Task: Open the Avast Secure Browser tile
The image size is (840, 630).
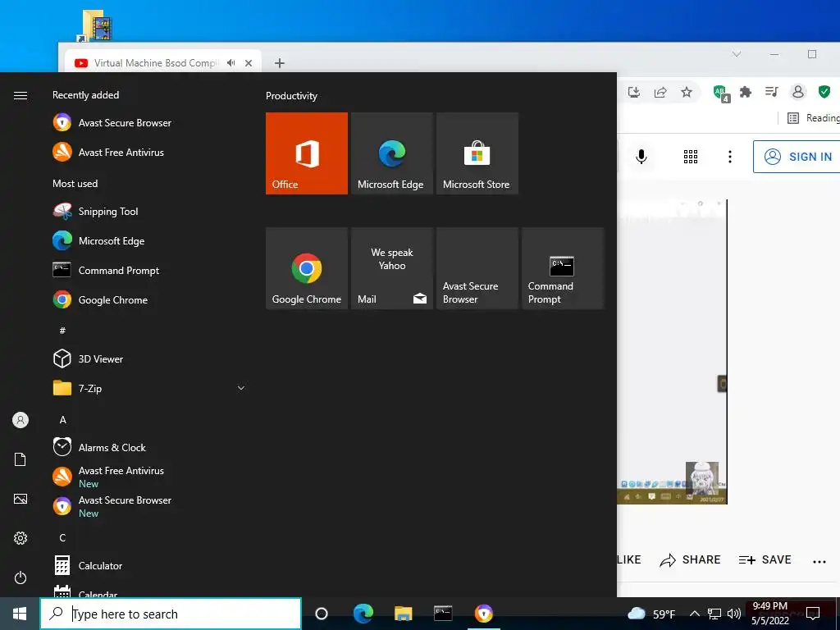Action: 477,268
